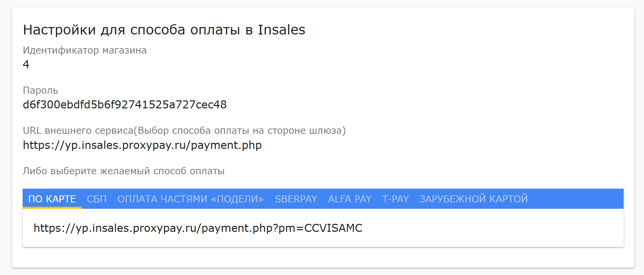Click the Пароль label
The width and height of the screenshot is (644, 275).
pos(40,90)
